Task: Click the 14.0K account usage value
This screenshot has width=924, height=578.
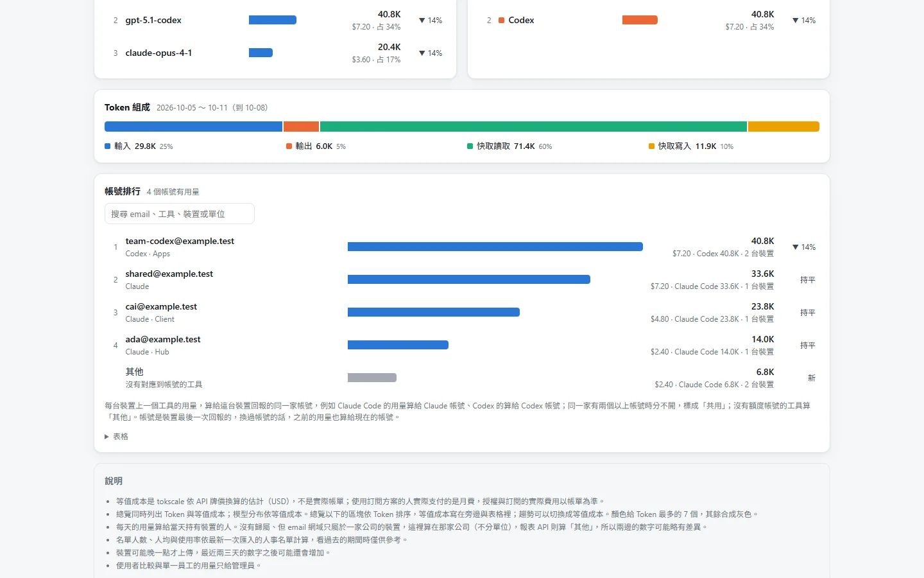Action: click(762, 340)
